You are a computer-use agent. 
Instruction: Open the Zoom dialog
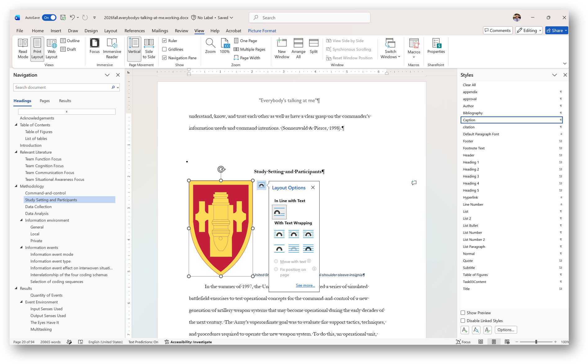point(210,46)
